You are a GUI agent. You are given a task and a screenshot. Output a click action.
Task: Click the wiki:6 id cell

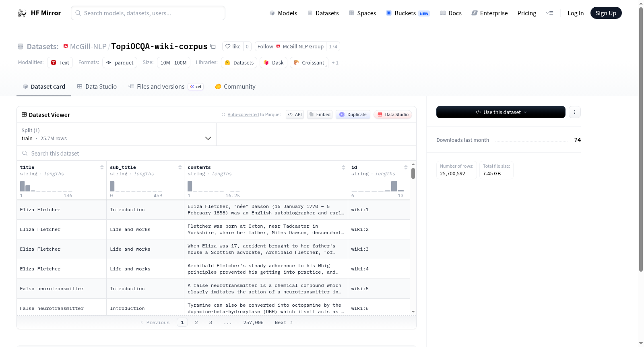(x=360, y=308)
